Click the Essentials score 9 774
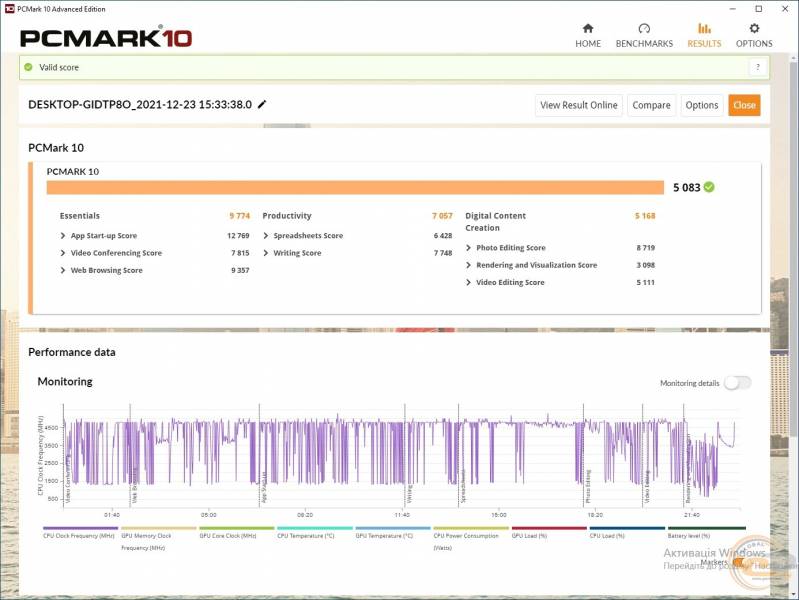 click(x=239, y=216)
